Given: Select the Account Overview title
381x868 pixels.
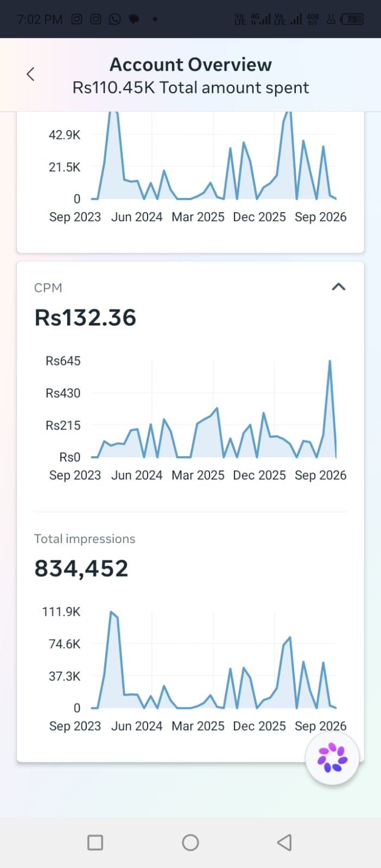Looking at the screenshot, I should [x=190, y=65].
